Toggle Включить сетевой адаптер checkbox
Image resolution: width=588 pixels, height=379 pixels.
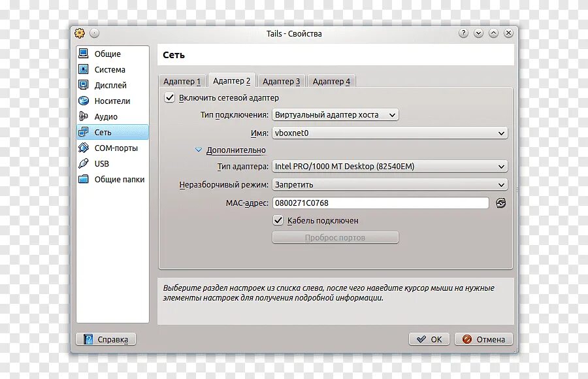(169, 98)
